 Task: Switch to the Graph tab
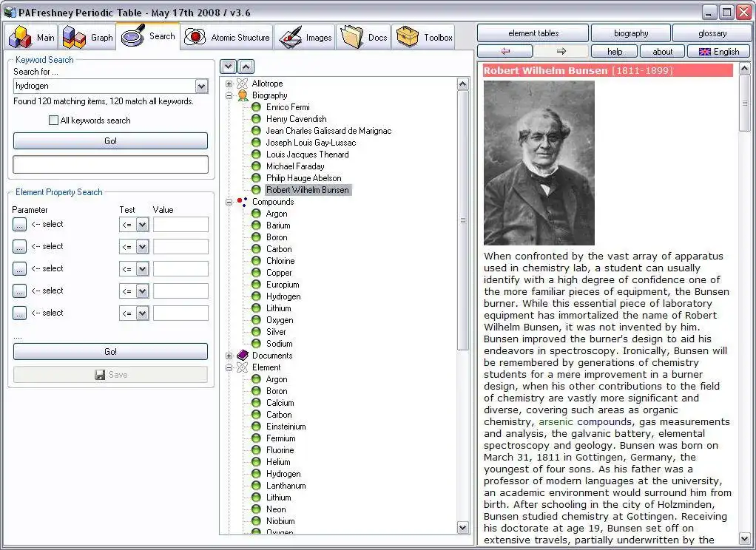pyautogui.click(x=87, y=37)
